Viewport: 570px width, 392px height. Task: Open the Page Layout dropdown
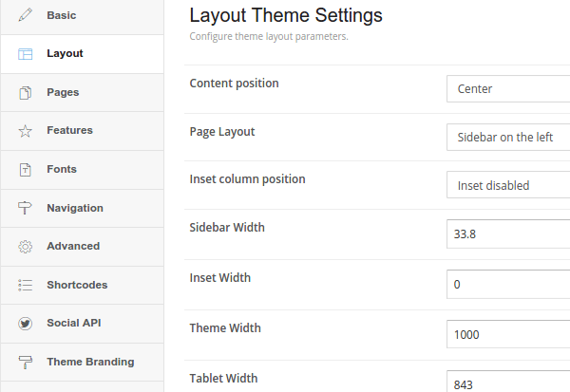coord(508,138)
